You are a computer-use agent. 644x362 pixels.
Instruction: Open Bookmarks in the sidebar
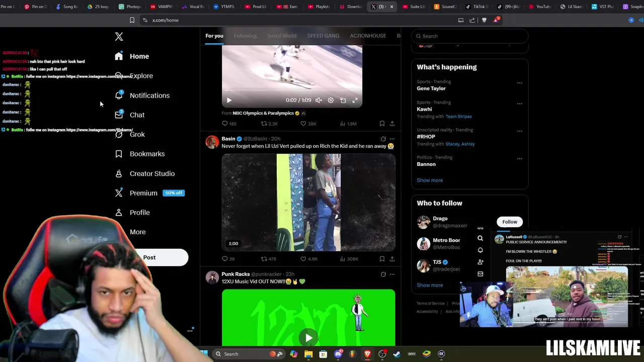[140, 154]
